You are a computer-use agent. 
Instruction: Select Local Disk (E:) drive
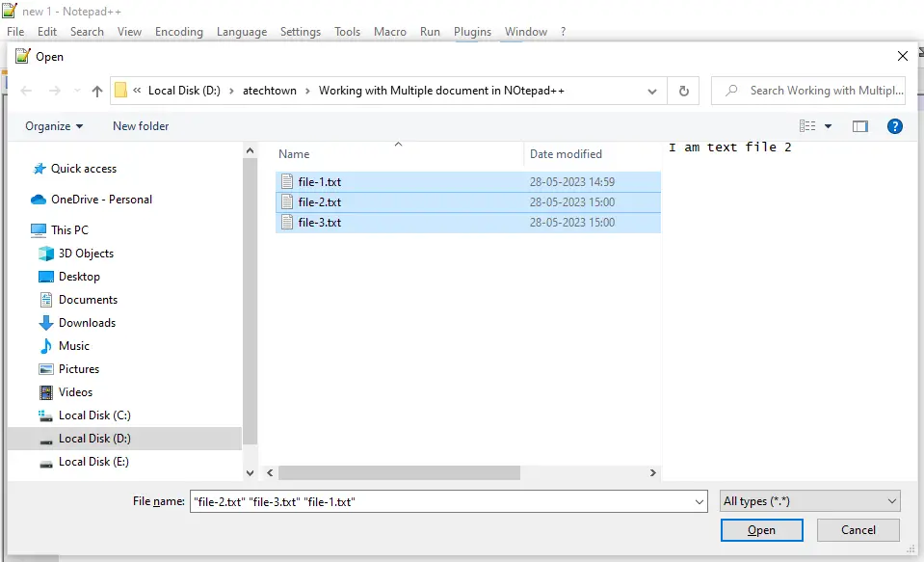coord(93,462)
